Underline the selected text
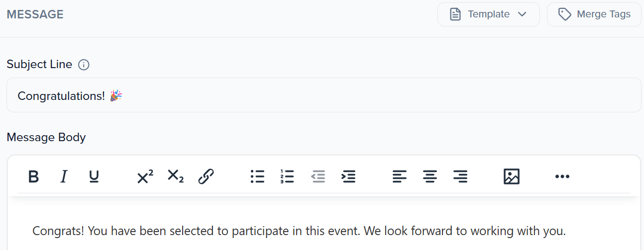 click(94, 176)
